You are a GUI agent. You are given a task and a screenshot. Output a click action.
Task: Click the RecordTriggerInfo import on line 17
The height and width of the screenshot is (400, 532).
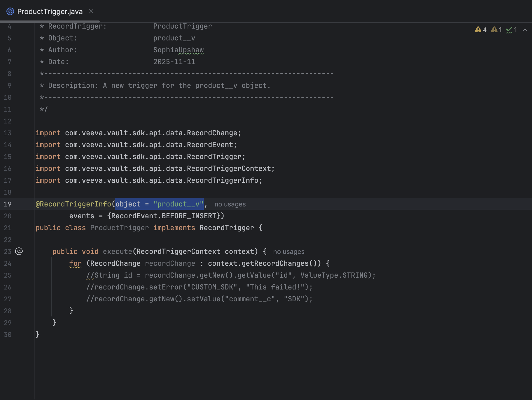click(149, 180)
